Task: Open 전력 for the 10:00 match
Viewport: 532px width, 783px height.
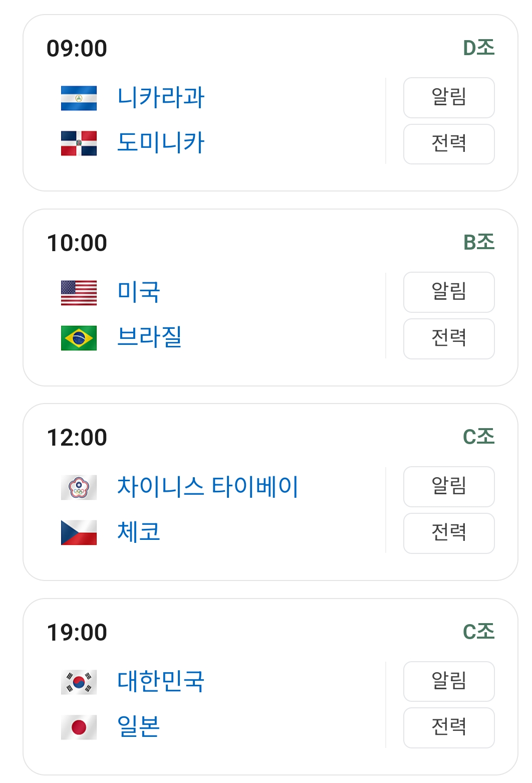Action: pyautogui.click(x=448, y=339)
